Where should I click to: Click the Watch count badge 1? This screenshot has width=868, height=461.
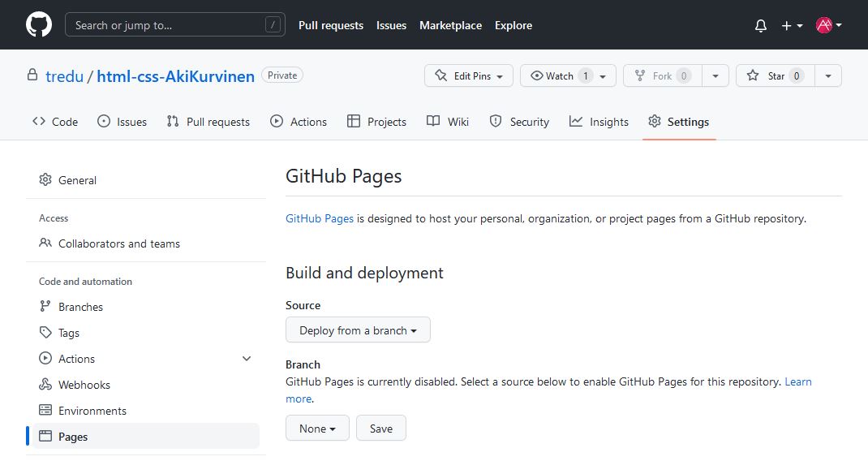585,76
